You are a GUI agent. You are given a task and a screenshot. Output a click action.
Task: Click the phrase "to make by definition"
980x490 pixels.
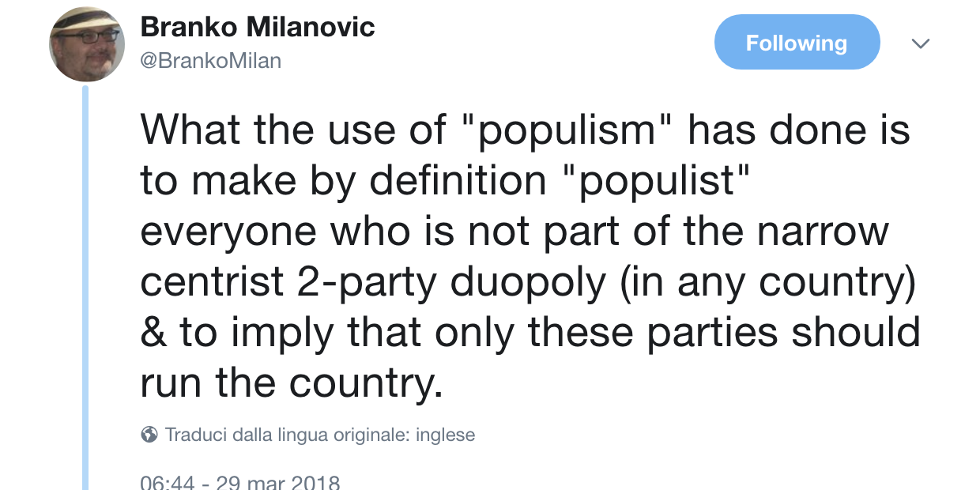(x=343, y=181)
